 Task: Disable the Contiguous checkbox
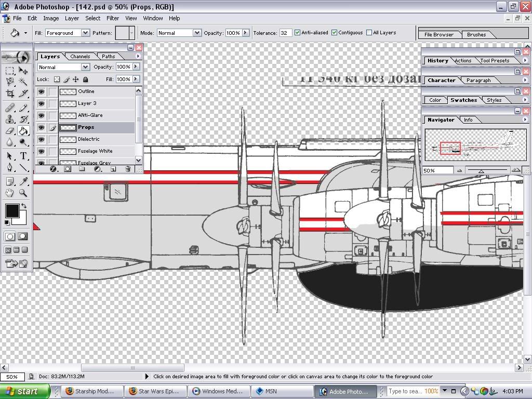pos(334,33)
